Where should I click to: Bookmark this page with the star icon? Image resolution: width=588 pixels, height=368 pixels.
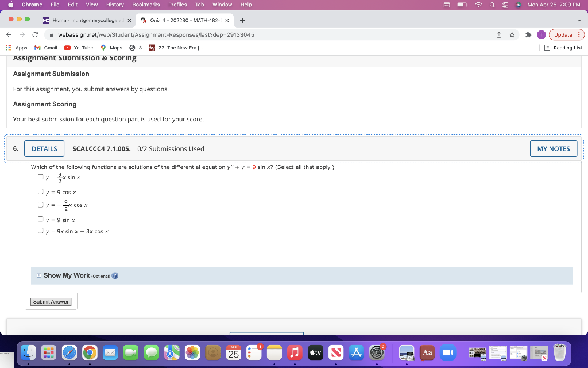(x=511, y=34)
